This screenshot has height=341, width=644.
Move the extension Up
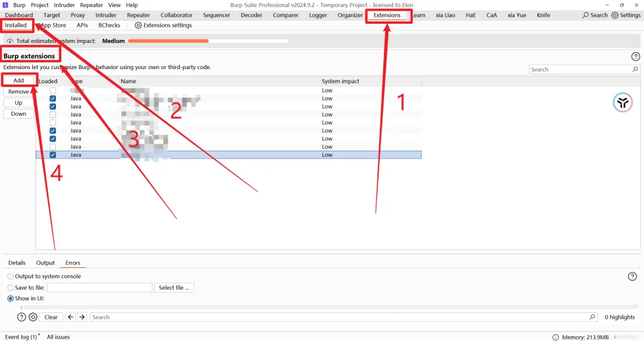[18, 103]
